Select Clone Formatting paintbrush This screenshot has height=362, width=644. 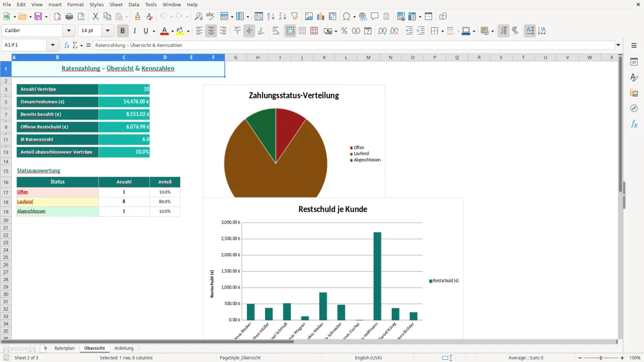pyautogui.click(x=137, y=17)
